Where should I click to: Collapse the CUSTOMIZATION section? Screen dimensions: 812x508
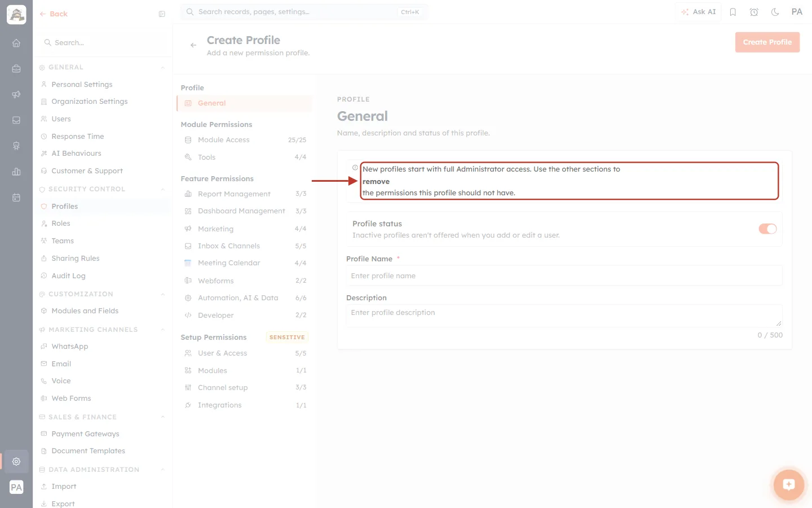tap(162, 295)
